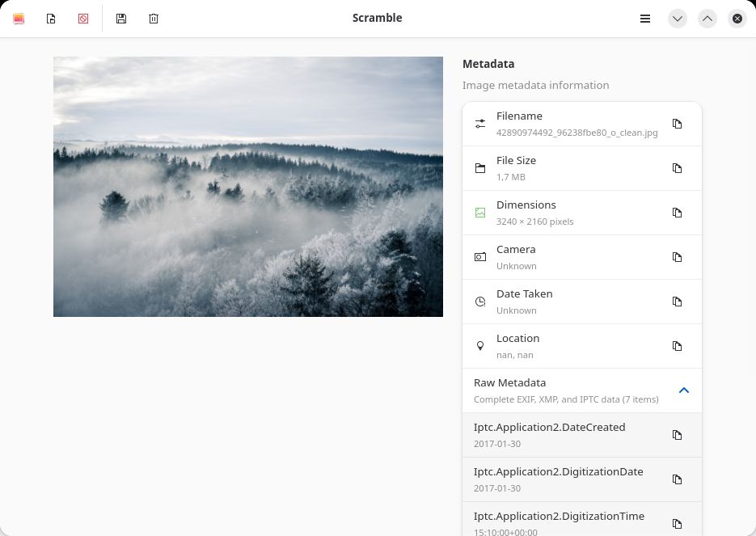756x536 pixels.
Task: Copy the Dimensions value
Action: click(677, 213)
